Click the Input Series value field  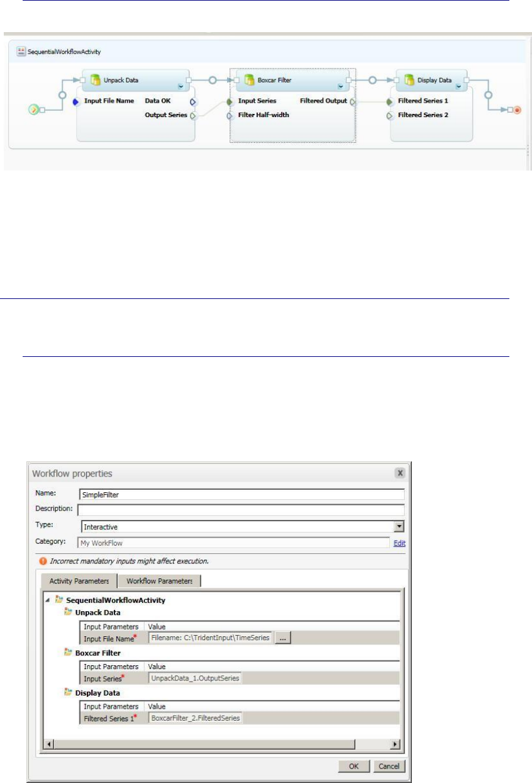click(x=195, y=679)
